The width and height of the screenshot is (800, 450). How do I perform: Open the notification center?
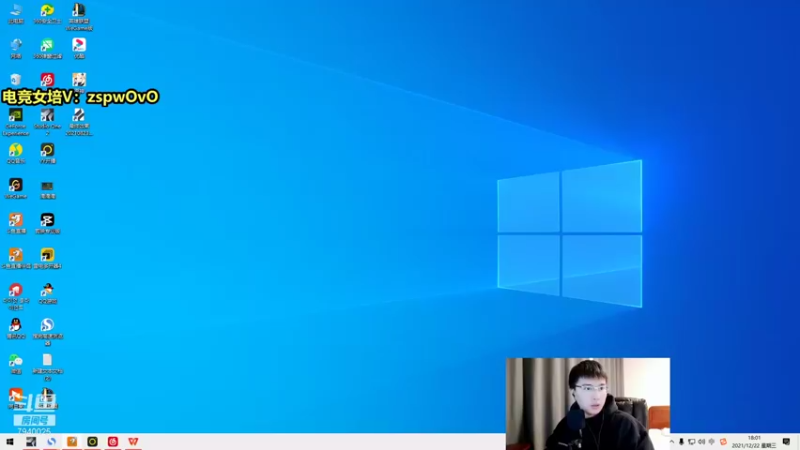[x=786, y=442]
